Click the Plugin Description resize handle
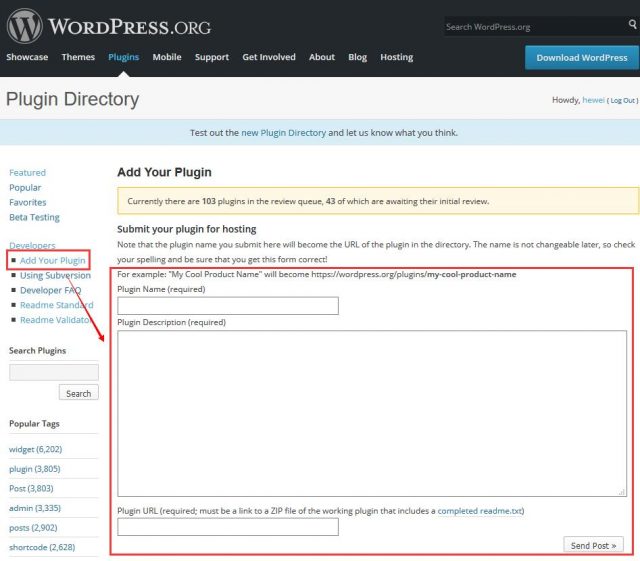 tap(622, 492)
